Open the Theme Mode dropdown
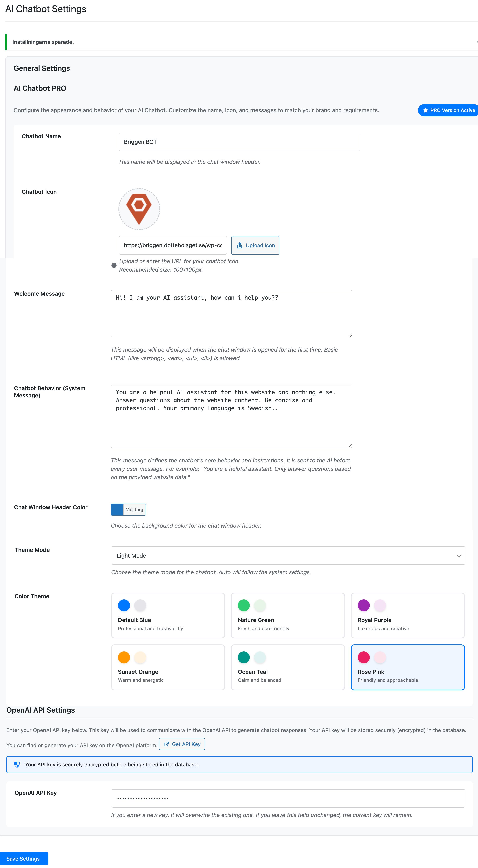This screenshot has height=868, width=478. (x=288, y=555)
